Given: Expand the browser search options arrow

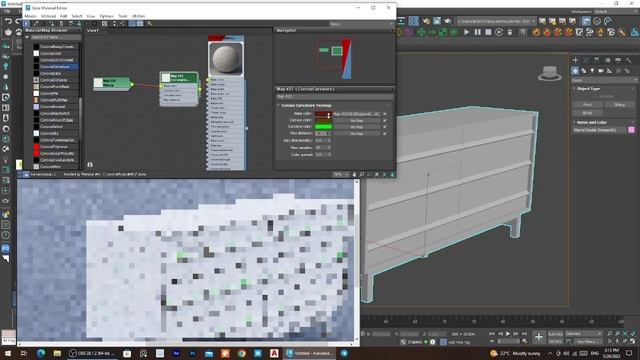Looking at the screenshot, I should [27, 37].
